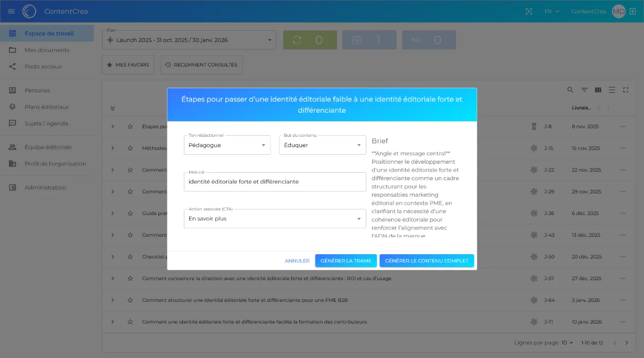Open the But du contenu dropdown

[322, 145]
